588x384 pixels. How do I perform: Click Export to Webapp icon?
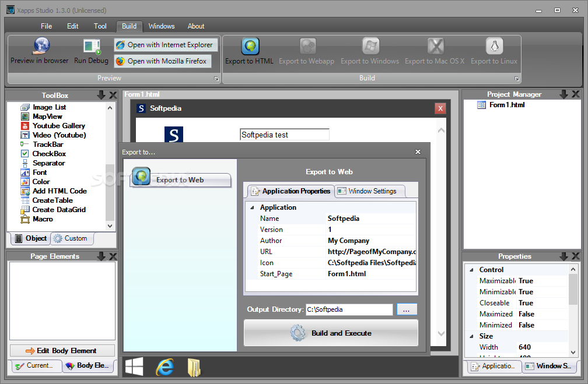(x=307, y=47)
